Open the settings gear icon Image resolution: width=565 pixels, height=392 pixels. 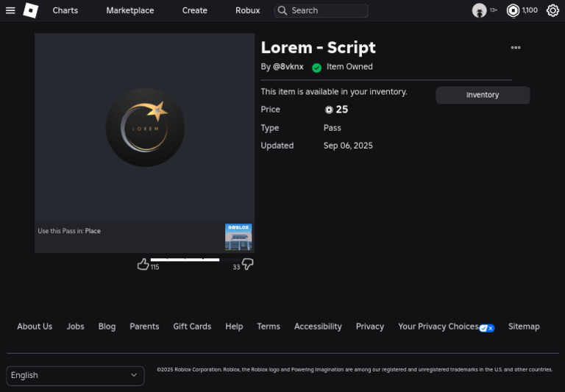(x=552, y=10)
